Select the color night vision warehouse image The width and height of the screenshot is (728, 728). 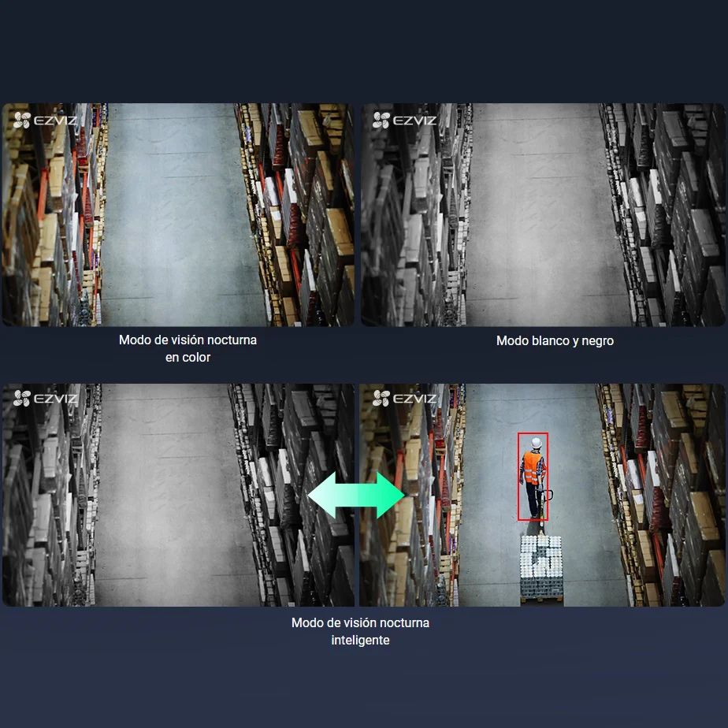click(x=178, y=214)
